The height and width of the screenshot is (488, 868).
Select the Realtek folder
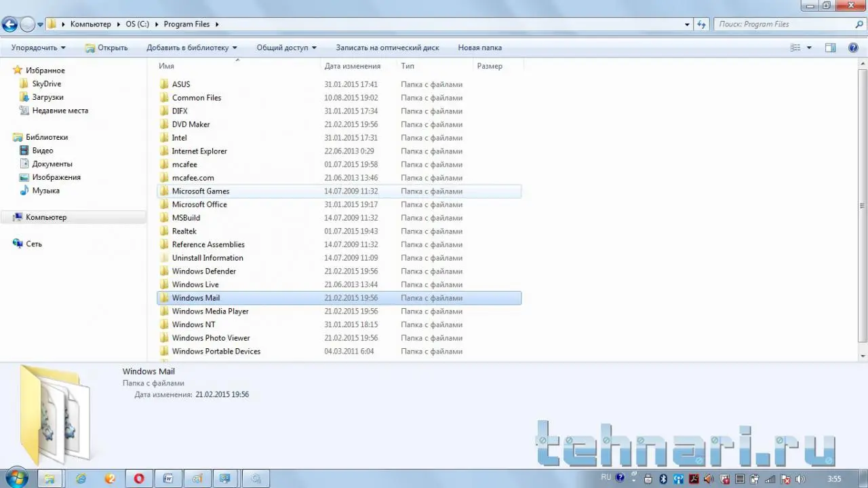tap(184, 231)
